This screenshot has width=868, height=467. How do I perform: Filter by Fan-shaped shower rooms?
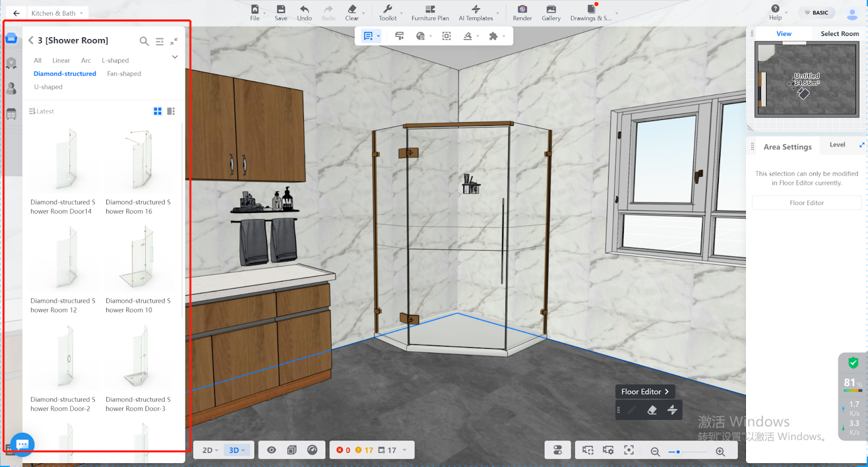[x=124, y=74]
